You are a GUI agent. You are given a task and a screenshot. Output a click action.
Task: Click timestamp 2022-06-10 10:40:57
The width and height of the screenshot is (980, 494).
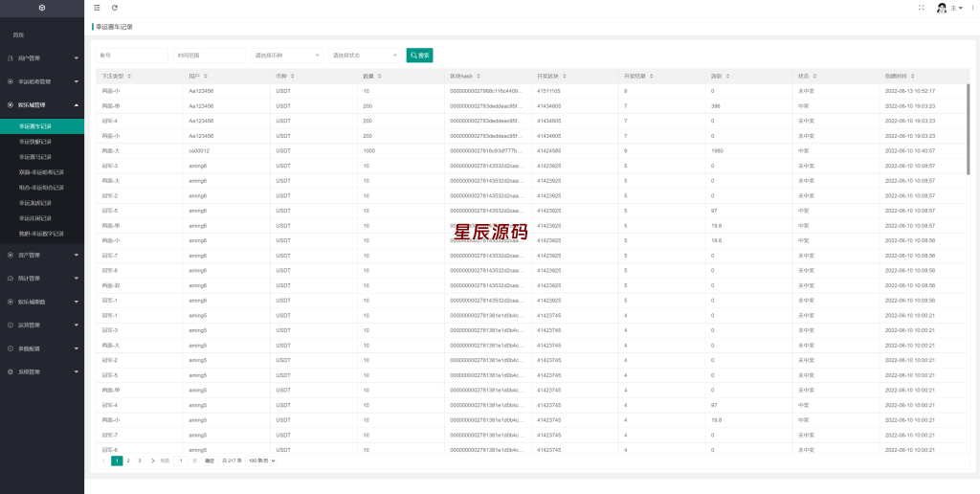[x=910, y=150]
